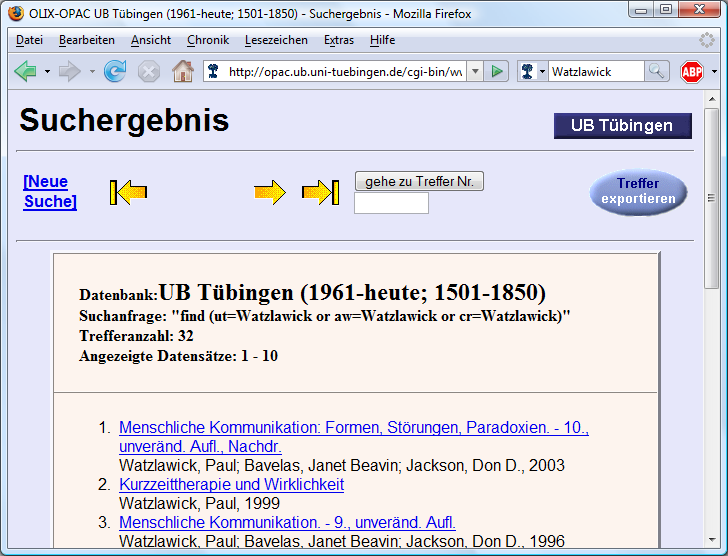Click the green Back arrow button
728x556 pixels.
(26, 71)
